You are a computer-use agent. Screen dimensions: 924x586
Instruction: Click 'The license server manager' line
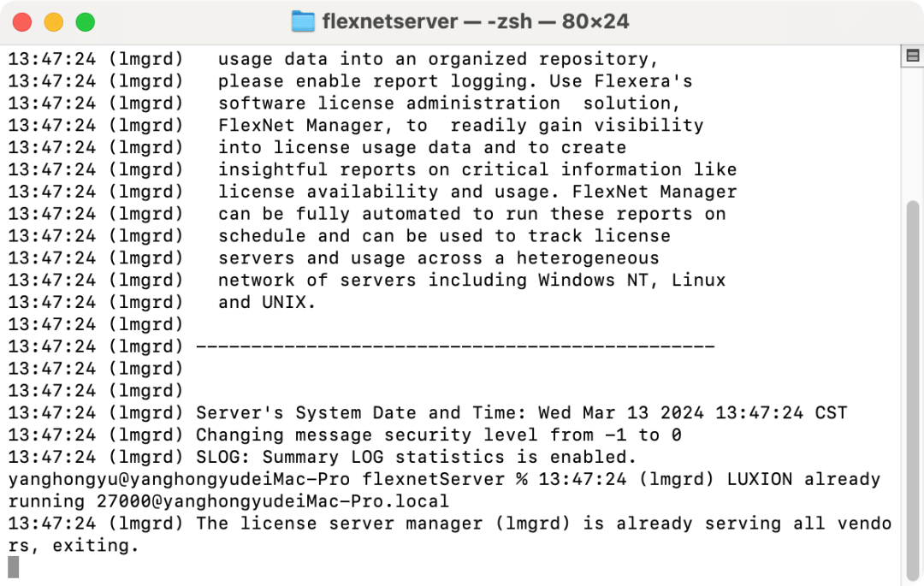(450, 524)
